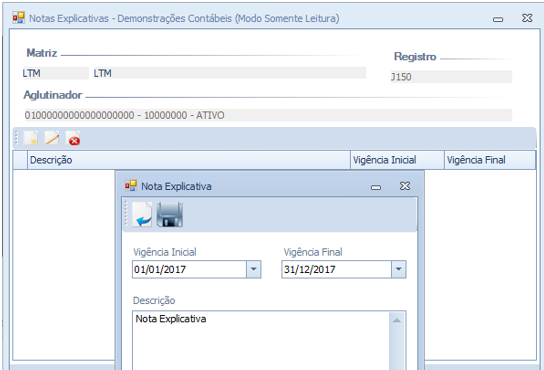Open the Vigência Inicial date dropdown
Screen dimensions: 544x370
click(x=254, y=269)
